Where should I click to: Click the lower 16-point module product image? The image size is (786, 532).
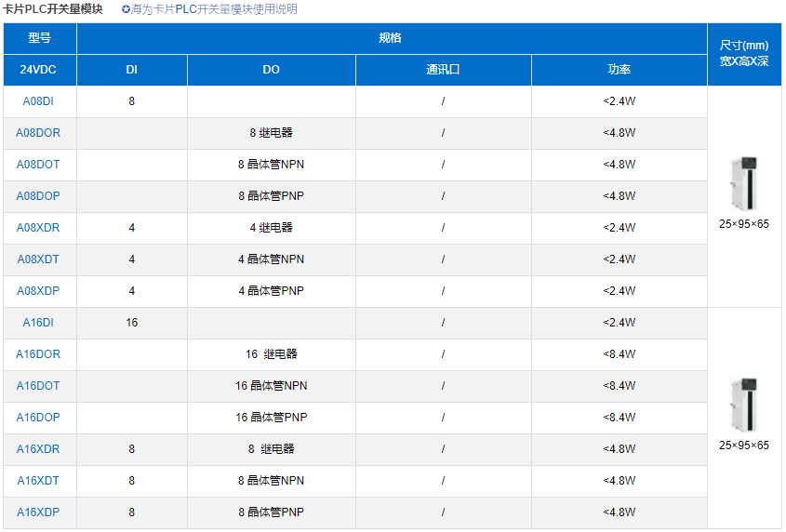coord(744,406)
